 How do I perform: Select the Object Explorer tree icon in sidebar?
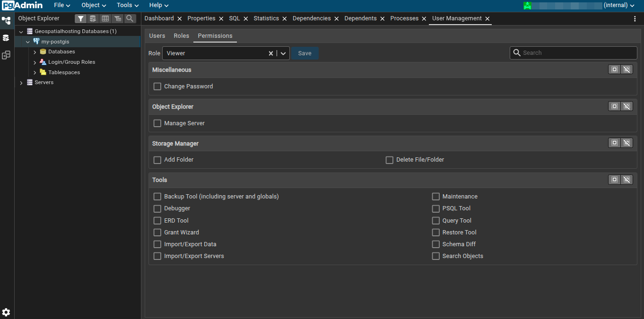point(6,21)
